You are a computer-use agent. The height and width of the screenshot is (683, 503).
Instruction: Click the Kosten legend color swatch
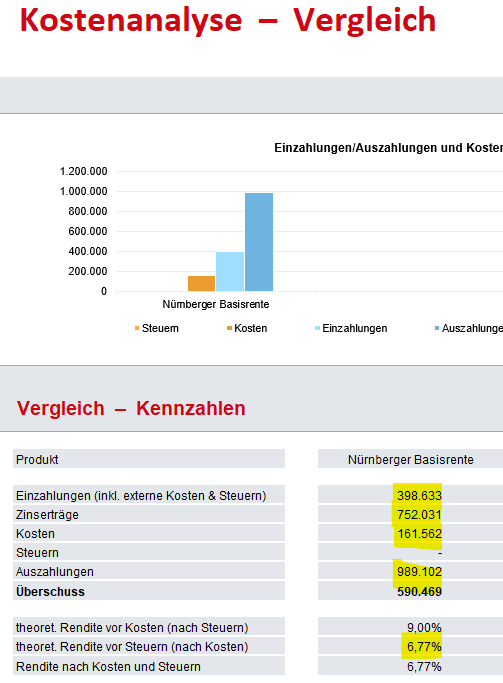tap(229, 328)
